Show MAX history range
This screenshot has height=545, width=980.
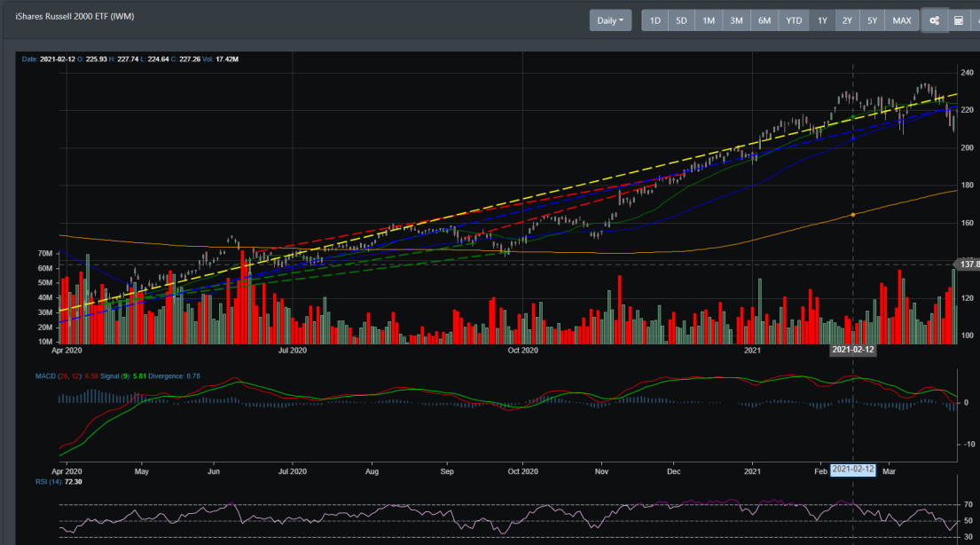(902, 20)
